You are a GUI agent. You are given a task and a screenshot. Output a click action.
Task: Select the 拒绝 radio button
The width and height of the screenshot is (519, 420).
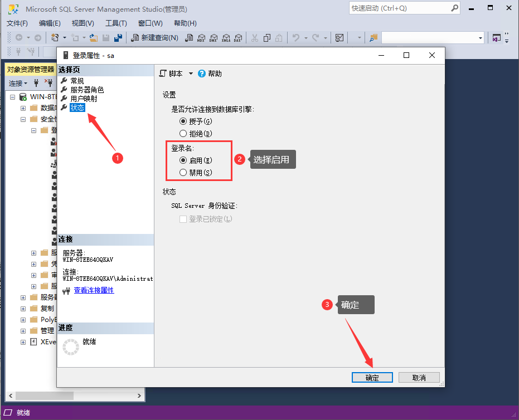point(184,133)
